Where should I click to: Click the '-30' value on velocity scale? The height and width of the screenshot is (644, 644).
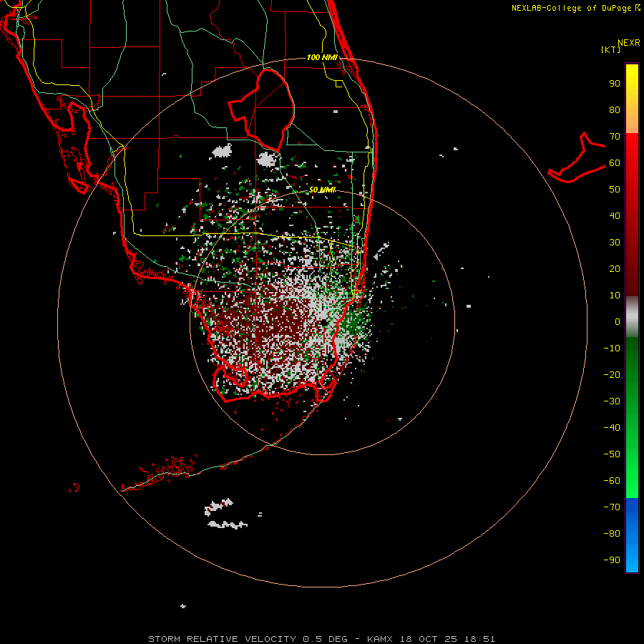612,401
